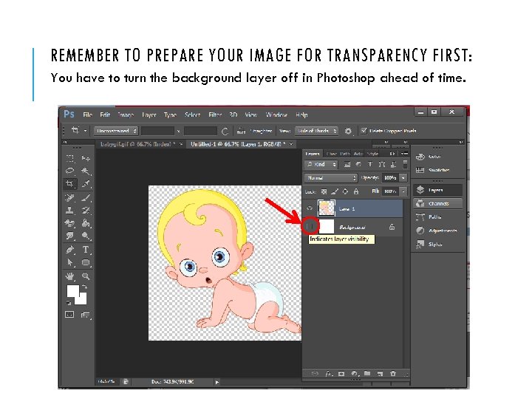The width and height of the screenshot is (532, 399).
Task: Select the Clone Stamp tool
Action: [x=70, y=211]
